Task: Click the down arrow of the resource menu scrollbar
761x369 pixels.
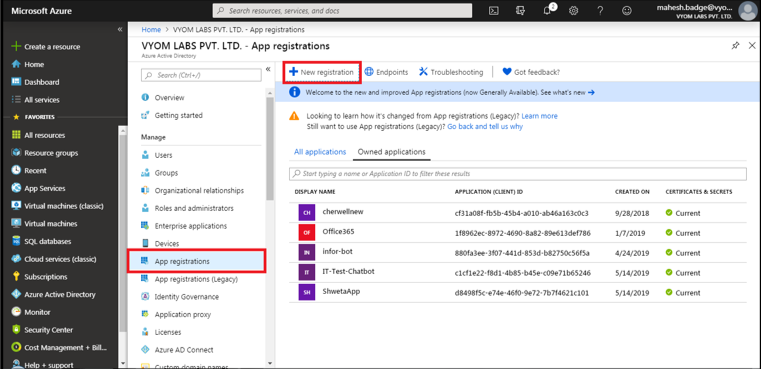Action: (x=270, y=363)
